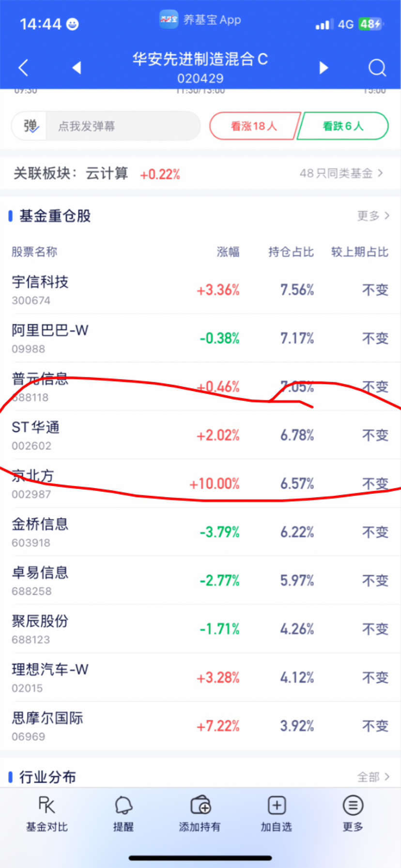Expand 更多 for 基金重仓股
Viewport: 401px width, 868px height.
coord(373,216)
